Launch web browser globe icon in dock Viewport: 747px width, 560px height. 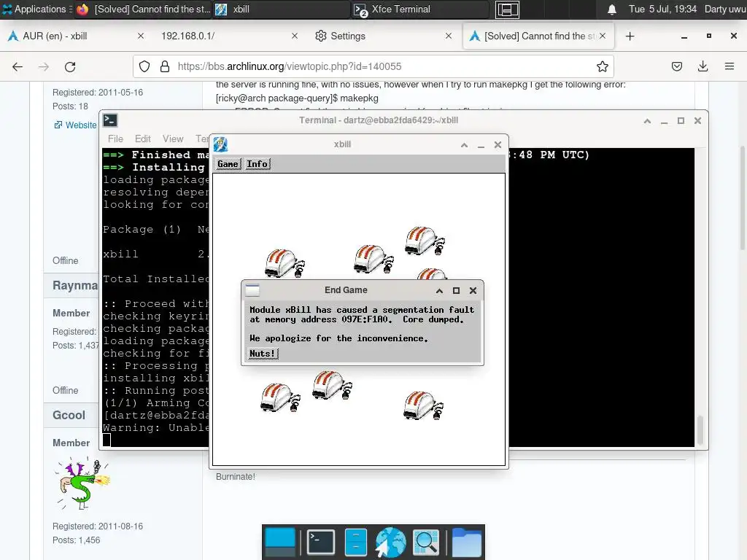pyautogui.click(x=390, y=542)
